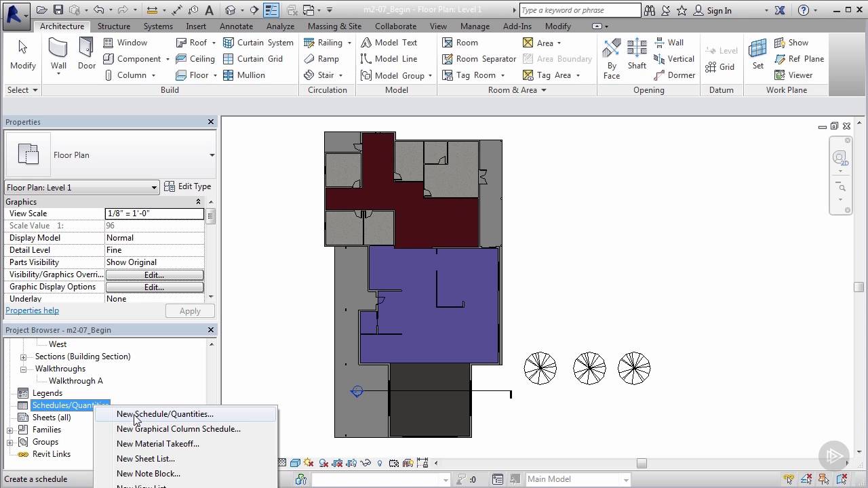868x488 pixels.
Task: Select the Wall tool in Build panel
Action: (58, 54)
